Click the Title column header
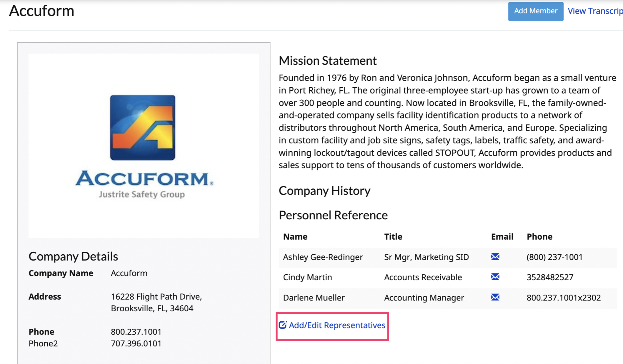The image size is (623, 364). tap(393, 237)
